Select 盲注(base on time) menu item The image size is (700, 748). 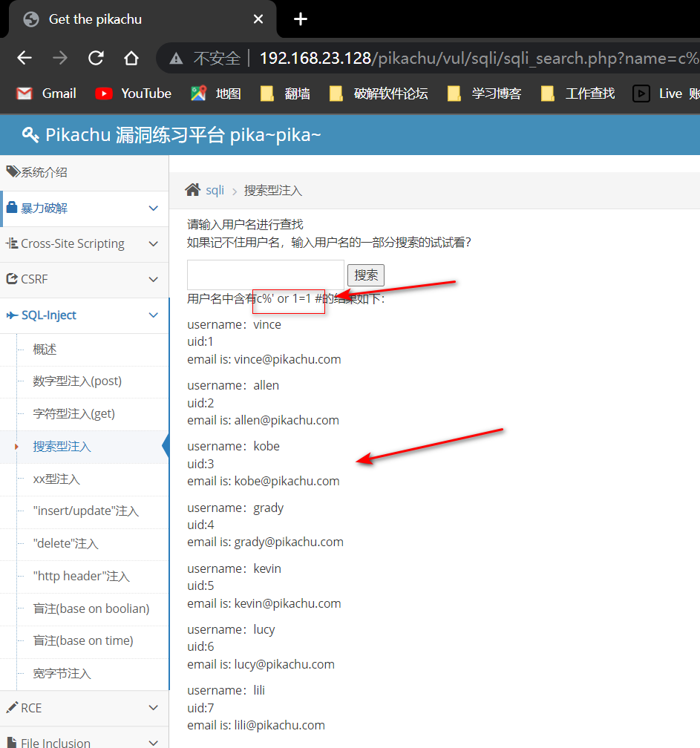click(x=83, y=641)
